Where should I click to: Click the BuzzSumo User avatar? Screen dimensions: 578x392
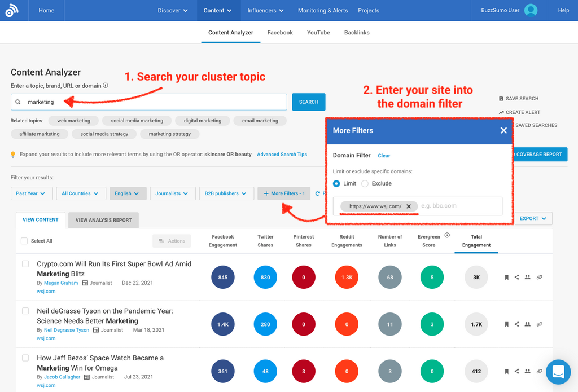click(531, 10)
